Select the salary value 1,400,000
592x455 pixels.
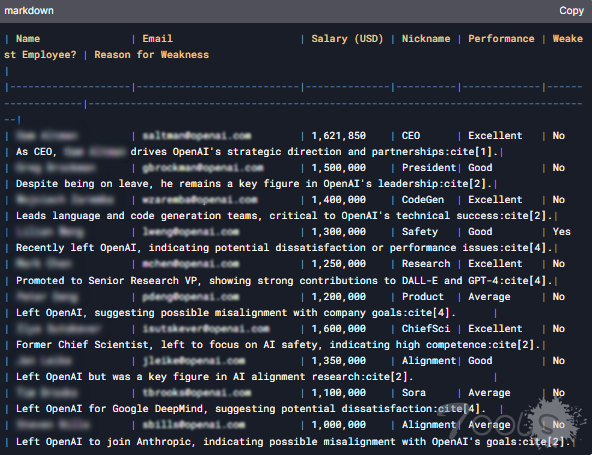tap(339, 200)
